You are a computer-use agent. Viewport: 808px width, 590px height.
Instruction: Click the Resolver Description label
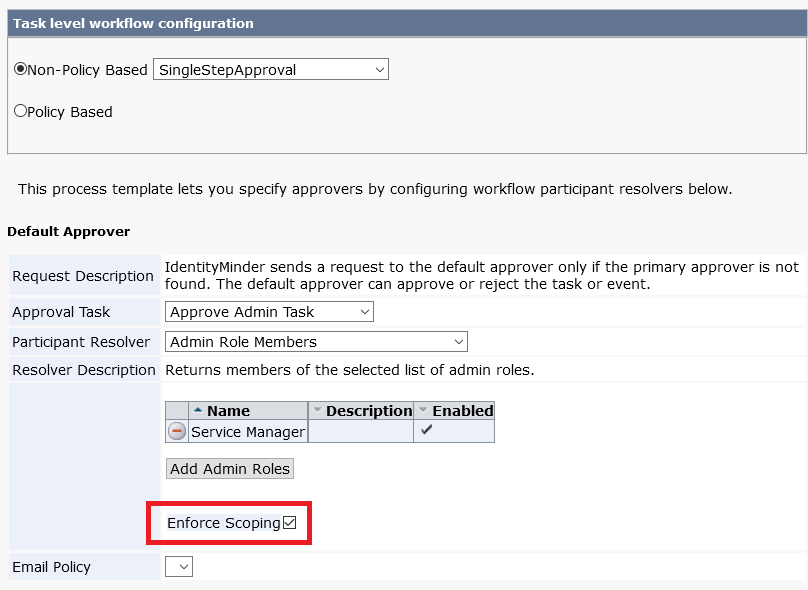pos(84,370)
